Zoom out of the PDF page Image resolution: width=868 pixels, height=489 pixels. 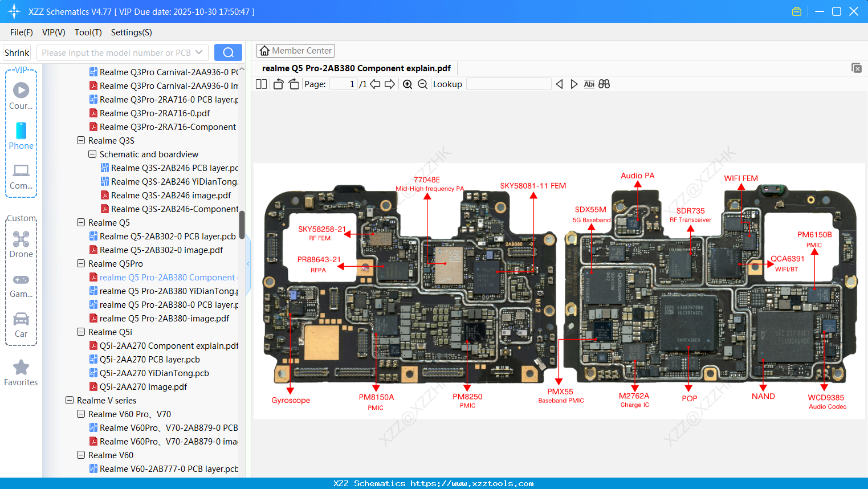(422, 84)
